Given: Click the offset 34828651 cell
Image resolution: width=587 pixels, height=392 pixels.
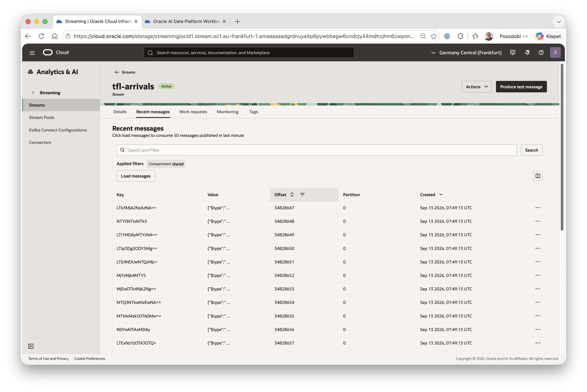Looking at the screenshot, I should 284,262.
